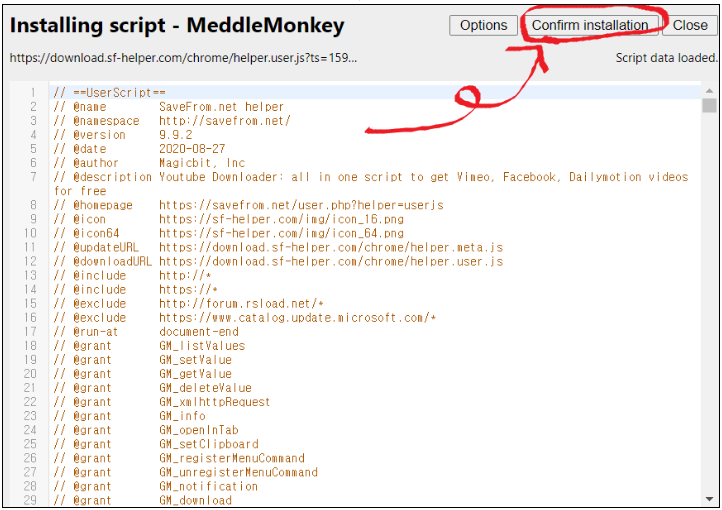Click the '@grant GM_openInTab' line

pyautogui.click(x=146, y=430)
